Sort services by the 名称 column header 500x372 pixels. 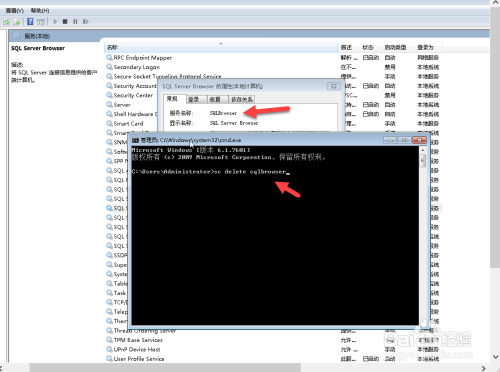[221, 48]
